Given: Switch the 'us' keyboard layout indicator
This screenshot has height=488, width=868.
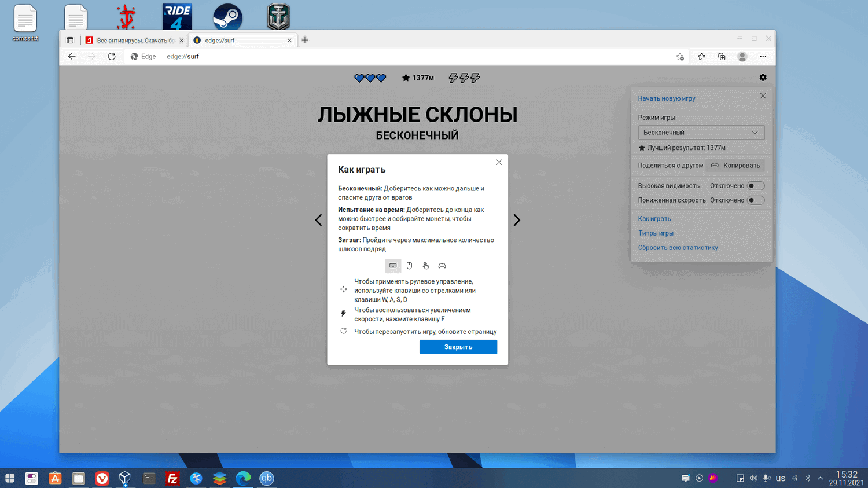Looking at the screenshot, I should [781, 479].
